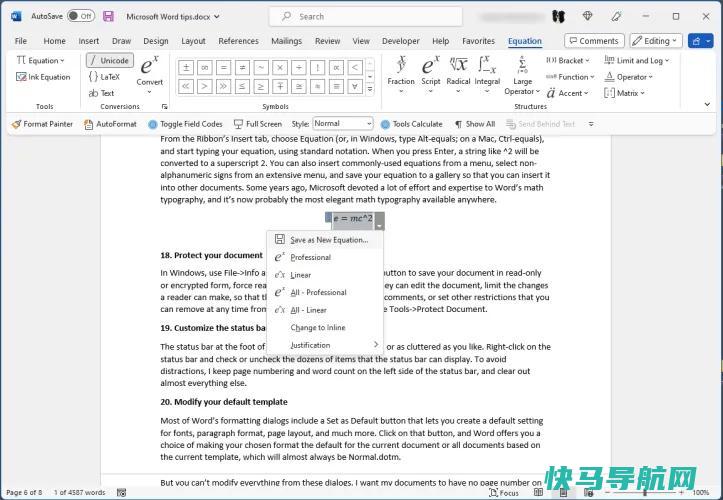
Task: Click the Search box in the title bar
Action: point(366,16)
